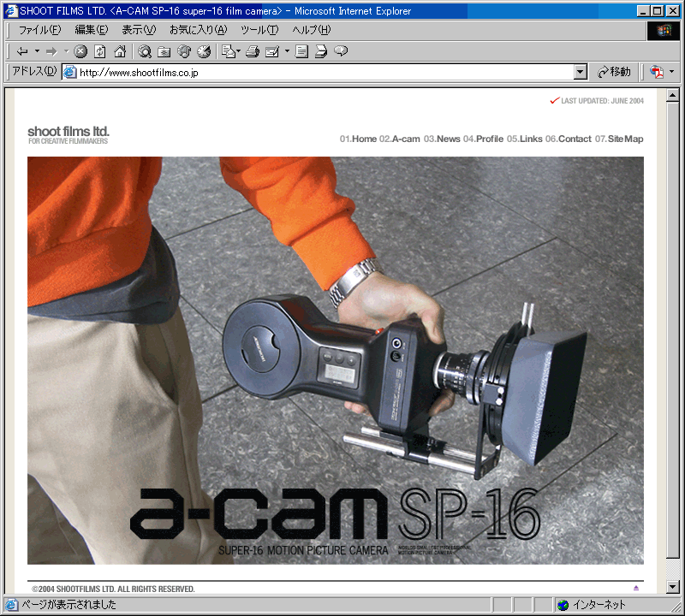Click the Forward arrow button

coord(51,51)
